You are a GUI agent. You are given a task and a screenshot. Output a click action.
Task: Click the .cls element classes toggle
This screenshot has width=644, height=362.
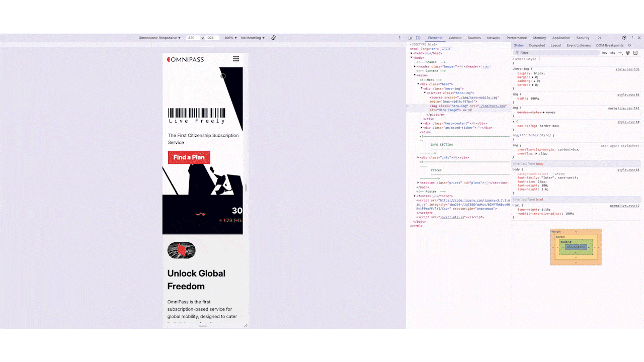pyautogui.click(x=612, y=53)
